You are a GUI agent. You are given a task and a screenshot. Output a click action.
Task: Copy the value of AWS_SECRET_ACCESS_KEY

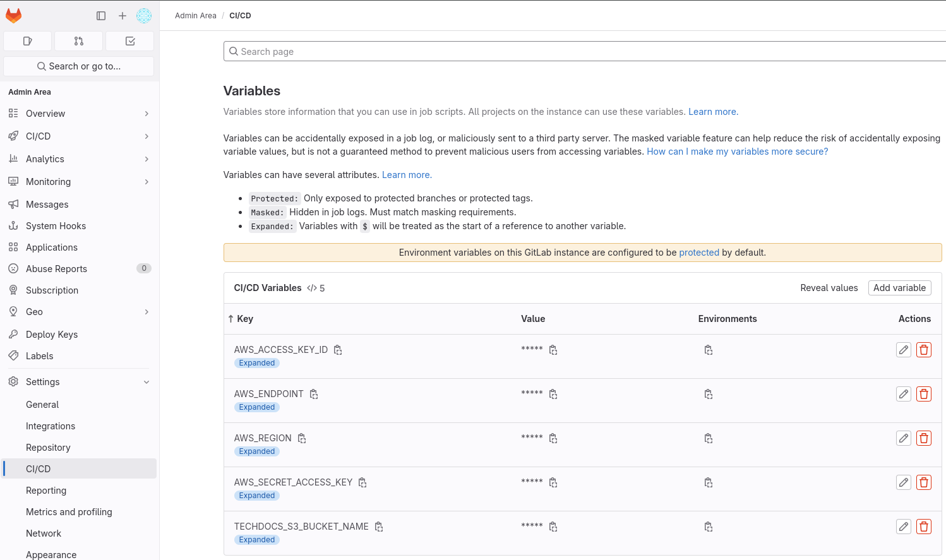pyautogui.click(x=553, y=482)
